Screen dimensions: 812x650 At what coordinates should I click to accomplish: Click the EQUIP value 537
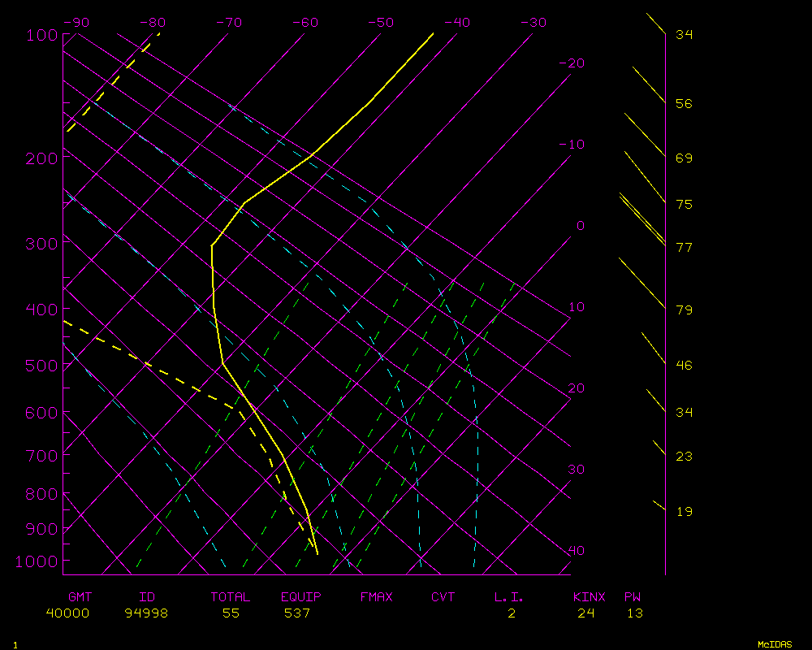pos(297,613)
